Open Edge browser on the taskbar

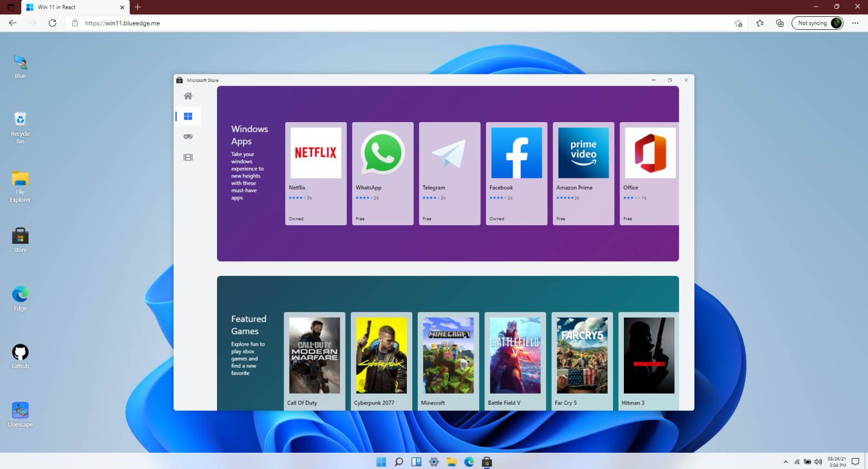[469, 462]
